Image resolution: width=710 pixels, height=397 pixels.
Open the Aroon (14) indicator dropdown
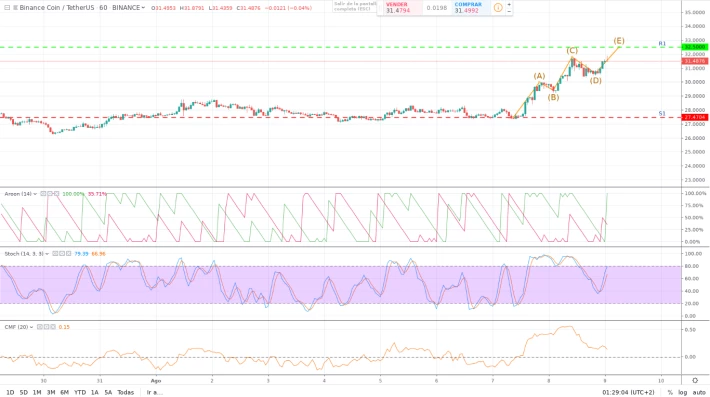tap(34, 194)
